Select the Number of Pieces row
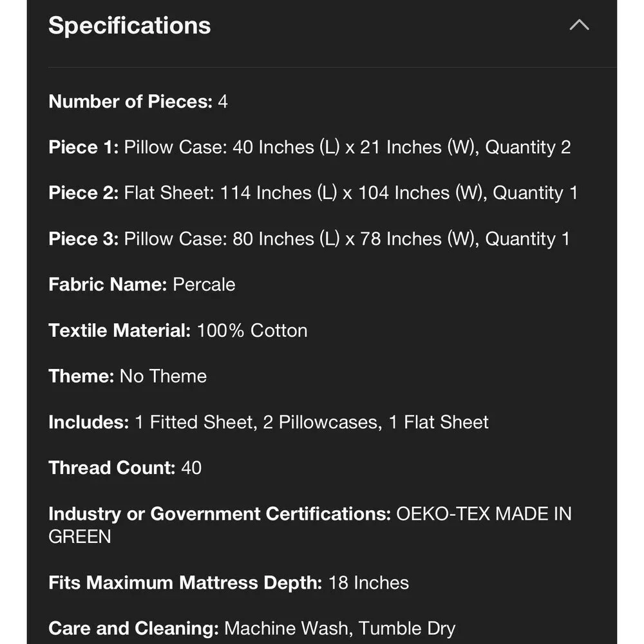The width and height of the screenshot is (644, 644). click(138, 102)
